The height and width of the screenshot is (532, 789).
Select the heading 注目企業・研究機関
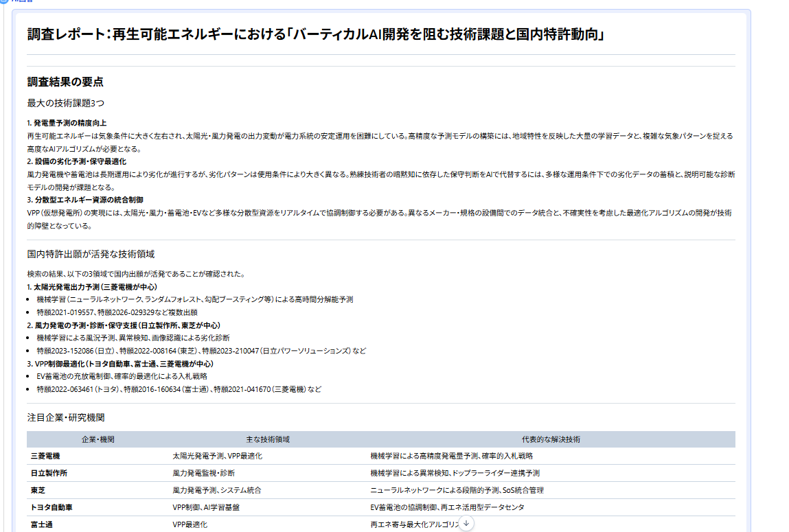[x=66, y=417]
